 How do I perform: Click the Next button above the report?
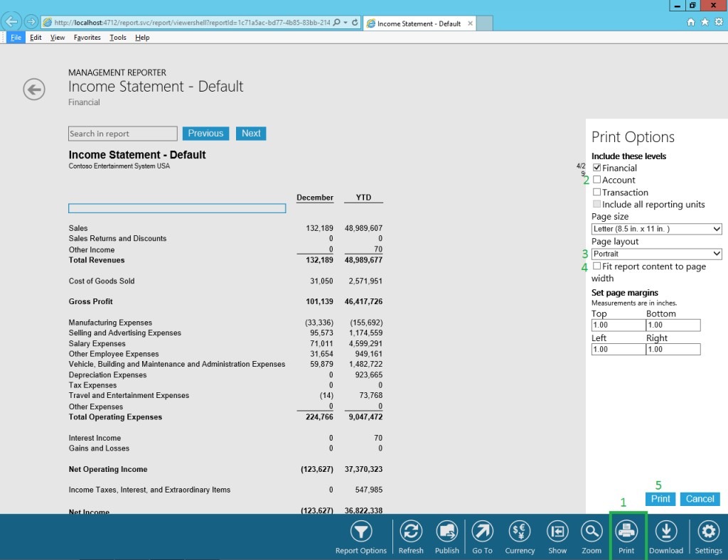coord(250,133)
